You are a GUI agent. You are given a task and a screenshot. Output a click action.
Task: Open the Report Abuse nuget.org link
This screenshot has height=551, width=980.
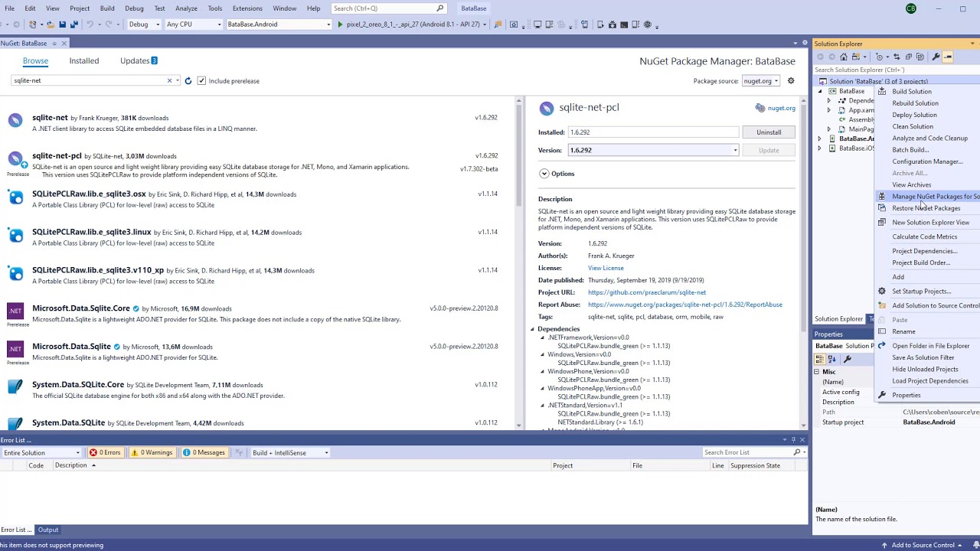click(685, 305)
